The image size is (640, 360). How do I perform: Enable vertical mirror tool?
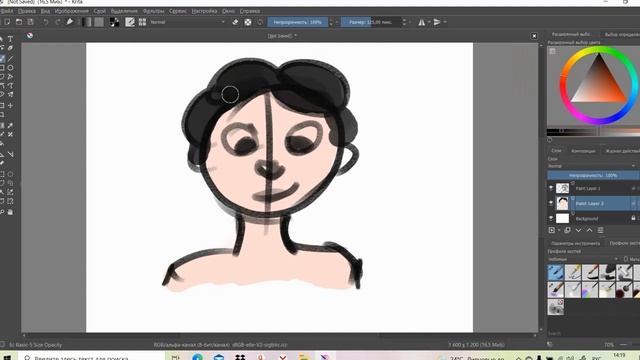coord(437,22)
